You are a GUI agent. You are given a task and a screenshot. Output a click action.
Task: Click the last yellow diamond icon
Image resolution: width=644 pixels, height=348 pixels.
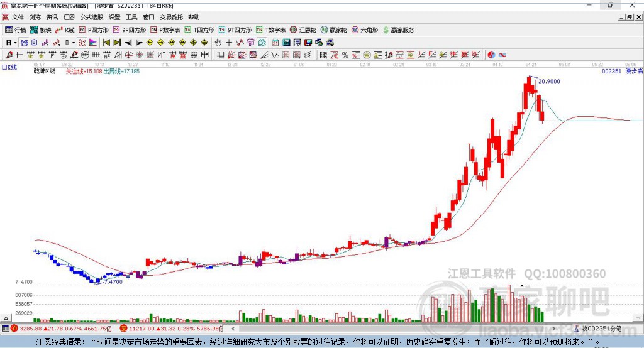[x=204, y=43]
